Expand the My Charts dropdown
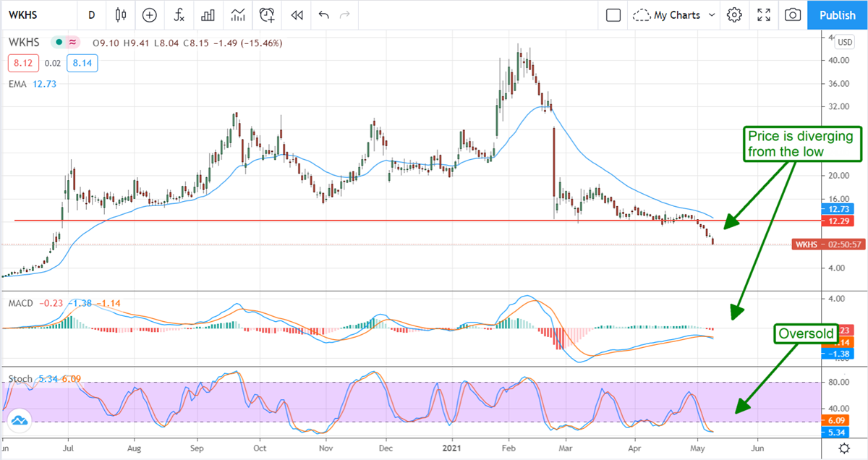 (x=674, y=14)
